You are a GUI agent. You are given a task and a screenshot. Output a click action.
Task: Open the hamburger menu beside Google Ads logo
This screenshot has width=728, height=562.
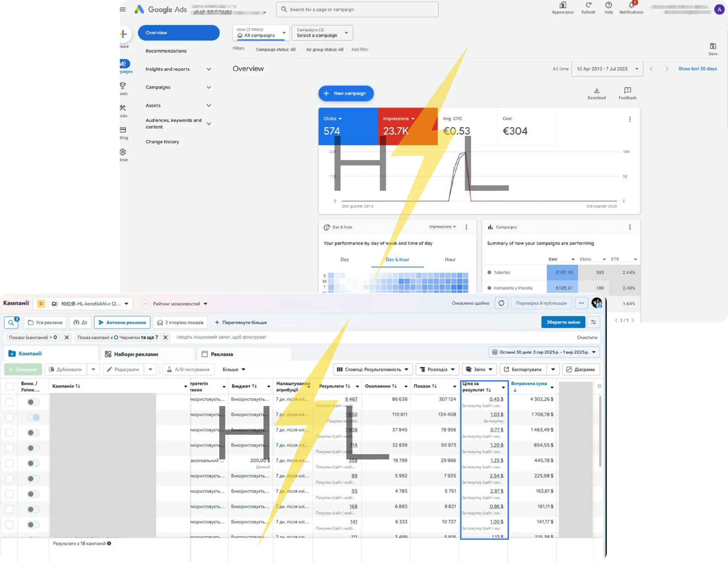123,9
